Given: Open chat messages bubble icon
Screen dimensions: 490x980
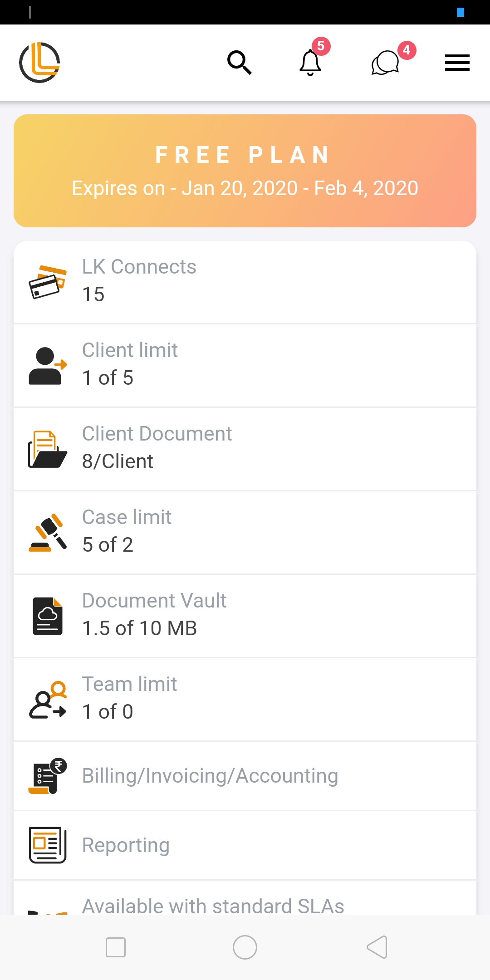Looking at the screenshot, I should pos(385,63).
